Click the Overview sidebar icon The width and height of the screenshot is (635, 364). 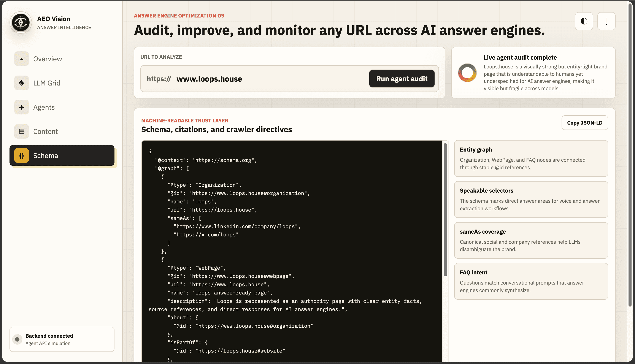pyautogui.click(x=22, y=59)
